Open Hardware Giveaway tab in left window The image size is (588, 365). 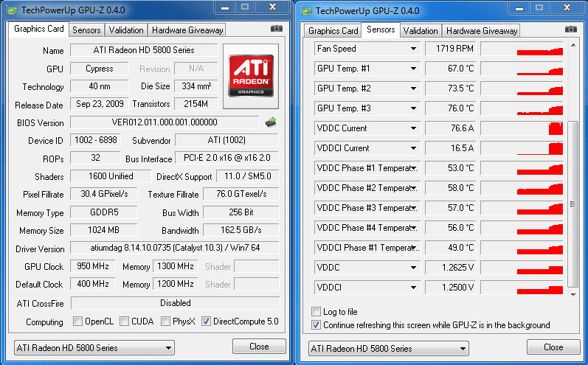coord(187,30)
